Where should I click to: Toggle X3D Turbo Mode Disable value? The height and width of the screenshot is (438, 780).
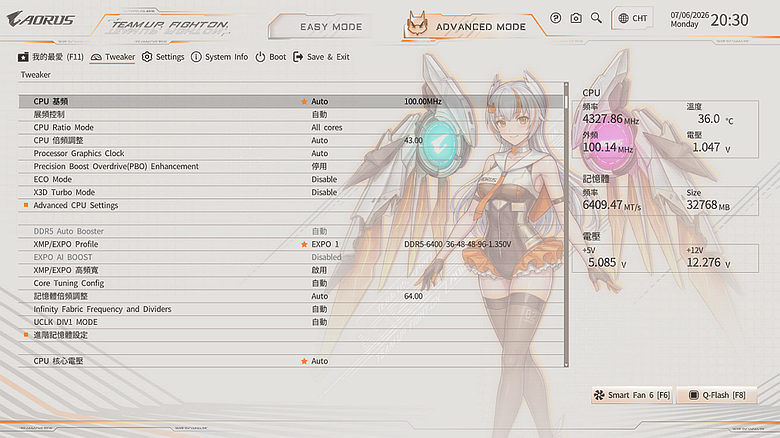coord(324,192)
